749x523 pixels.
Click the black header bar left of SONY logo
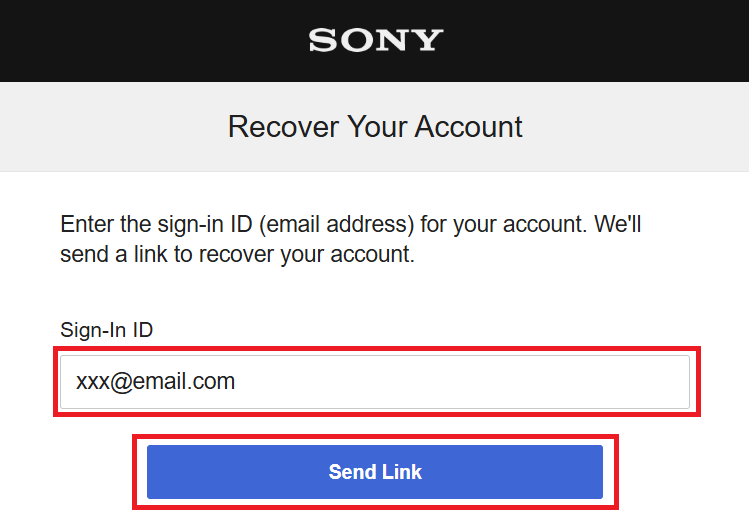(x=150, y=40)
